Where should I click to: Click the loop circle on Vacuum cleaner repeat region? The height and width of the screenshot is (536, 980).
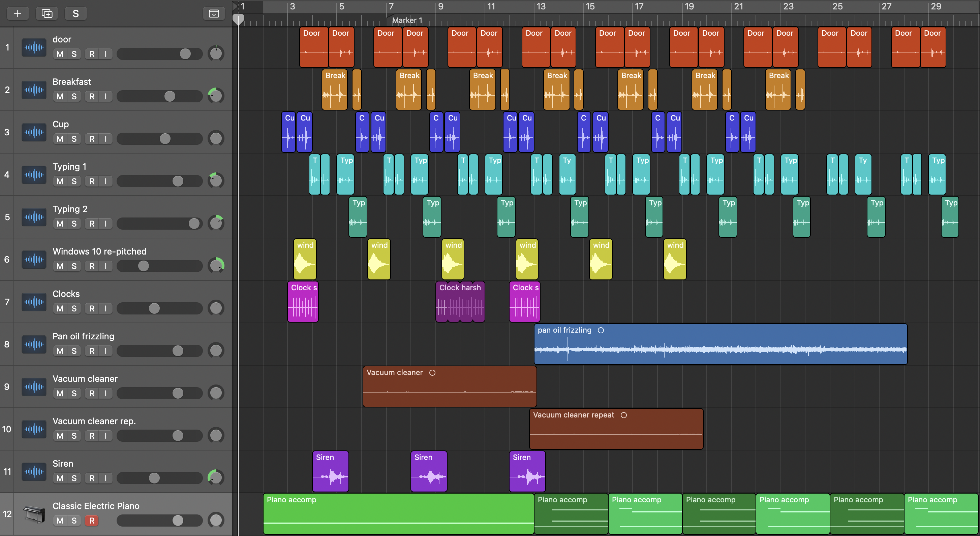(623, 415)
